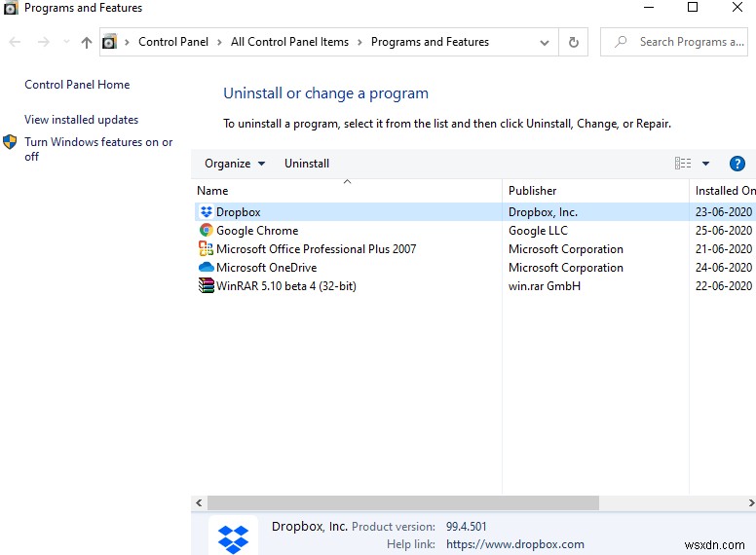Click the address bar Control Panel icon

(109, 42)
